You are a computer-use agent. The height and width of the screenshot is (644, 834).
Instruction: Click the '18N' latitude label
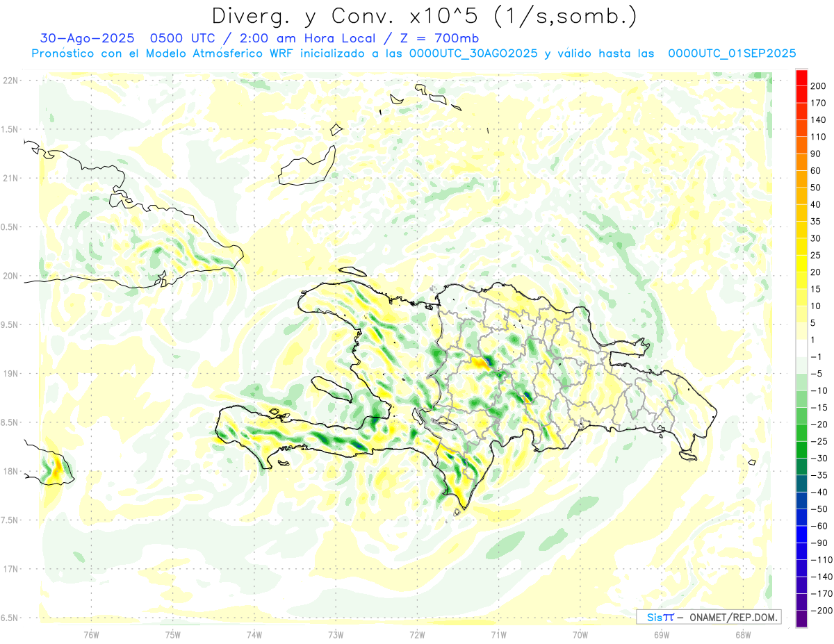(10, 472)
